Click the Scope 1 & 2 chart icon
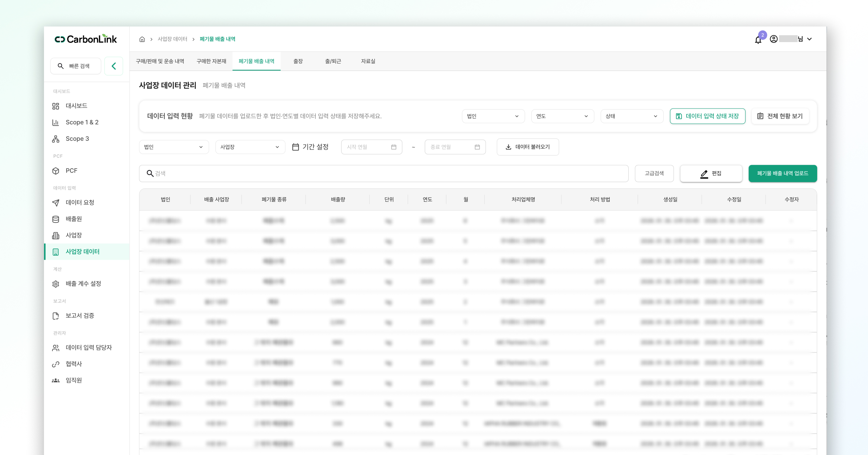 (56, 123)
